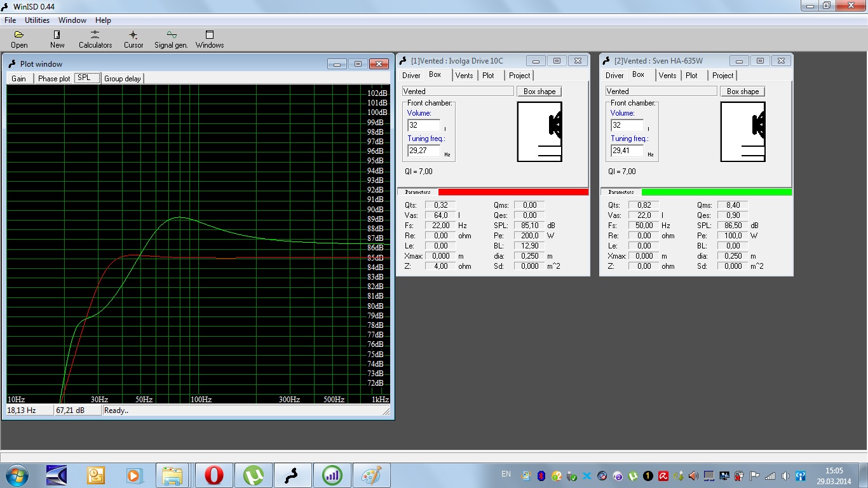868x488 pixels.
Task: Open the Utilities menu
Action: [37, 20]
